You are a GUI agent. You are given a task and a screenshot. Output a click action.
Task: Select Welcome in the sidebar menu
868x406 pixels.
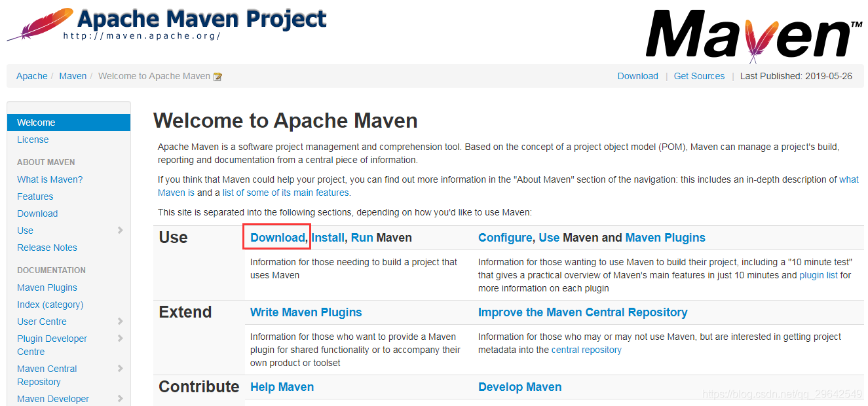[69, 122]
